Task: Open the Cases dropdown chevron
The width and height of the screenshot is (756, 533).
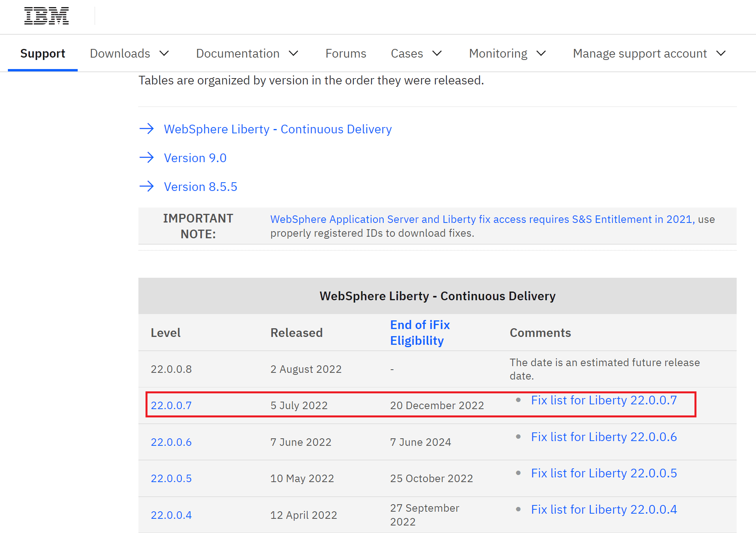Action: [x=437, y=53]
